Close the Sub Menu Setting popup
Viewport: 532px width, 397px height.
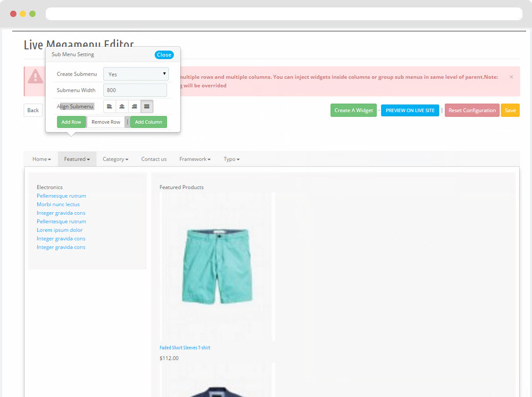tap(164, 55)
